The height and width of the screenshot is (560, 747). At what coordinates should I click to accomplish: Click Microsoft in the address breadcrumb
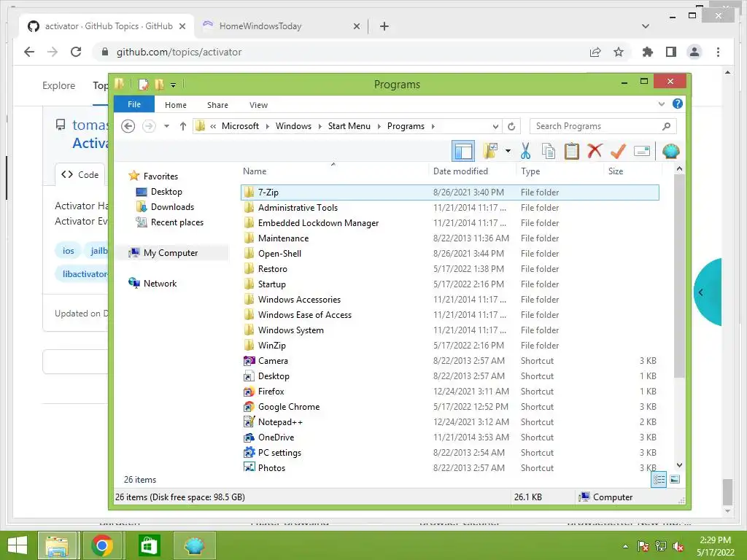(240, 126)
